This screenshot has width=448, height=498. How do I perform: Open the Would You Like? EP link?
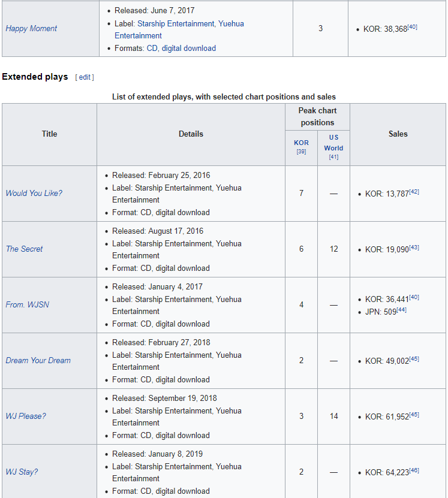[34, 194]
